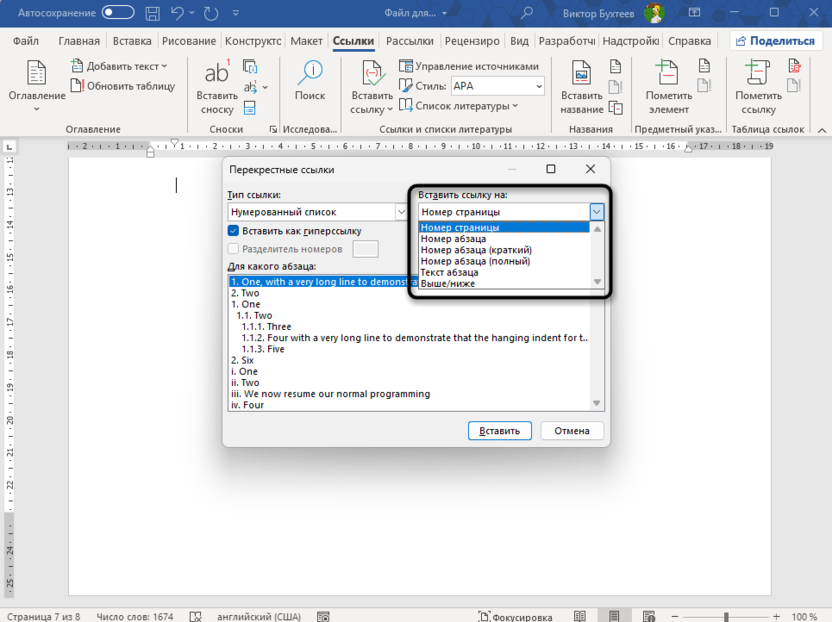The height and width of the screenshot is (622, 832).
Task: Click the dialog list scrollbar down arrow
Action: point(596,403)
